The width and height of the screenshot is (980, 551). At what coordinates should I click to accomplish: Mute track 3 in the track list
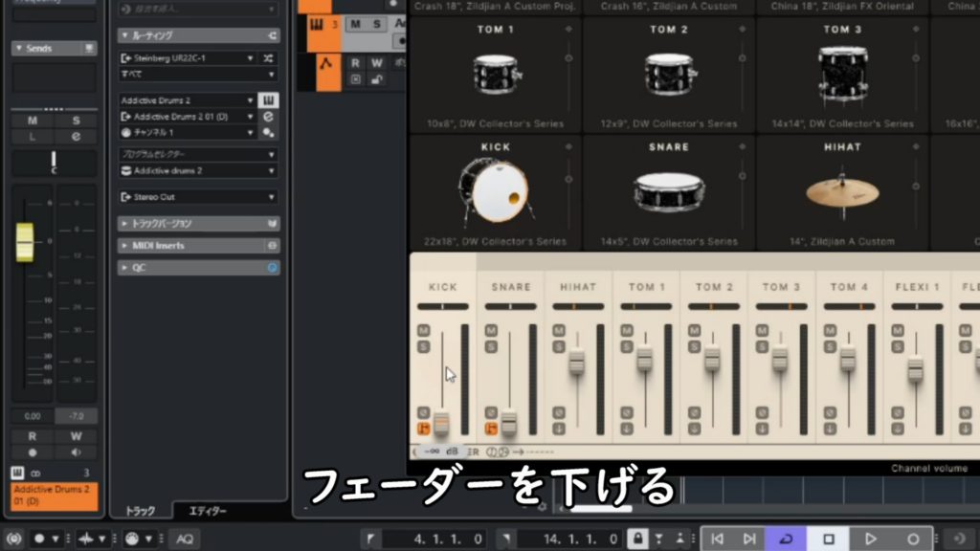[355, 24]
